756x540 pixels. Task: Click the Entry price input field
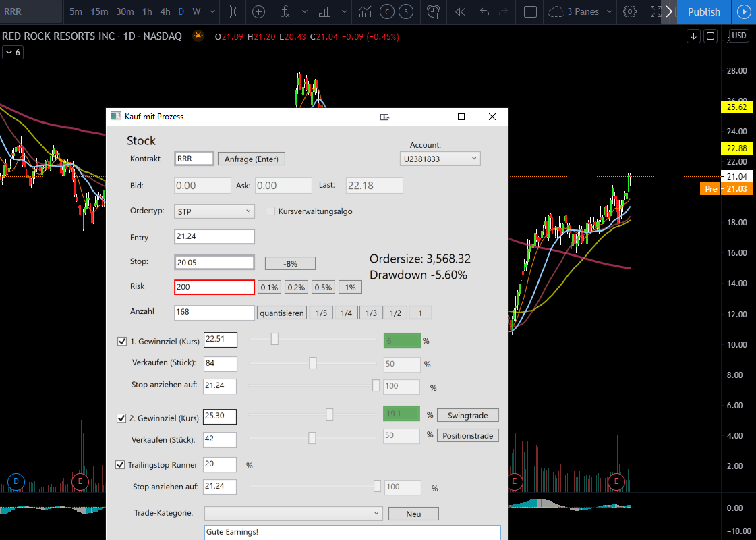214,236
